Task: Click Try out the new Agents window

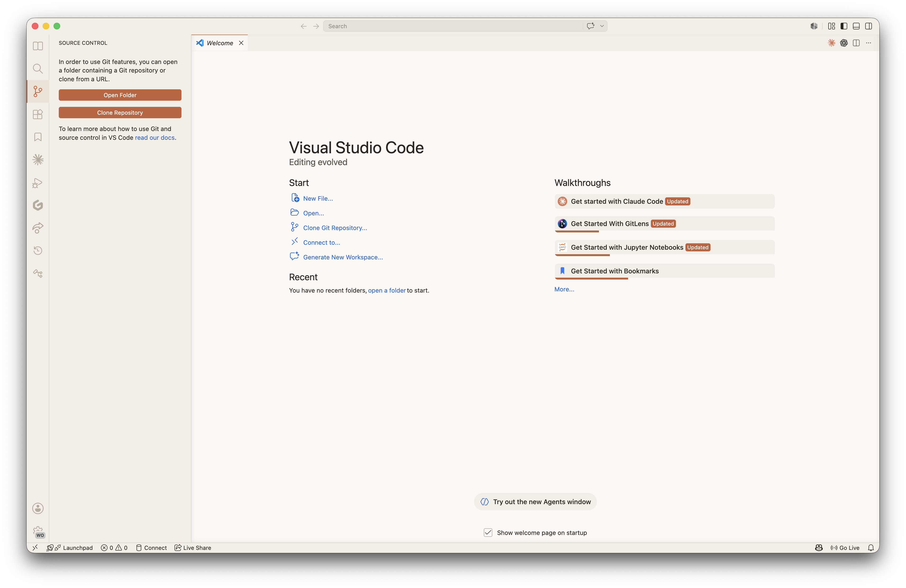Action: point(535,502)
